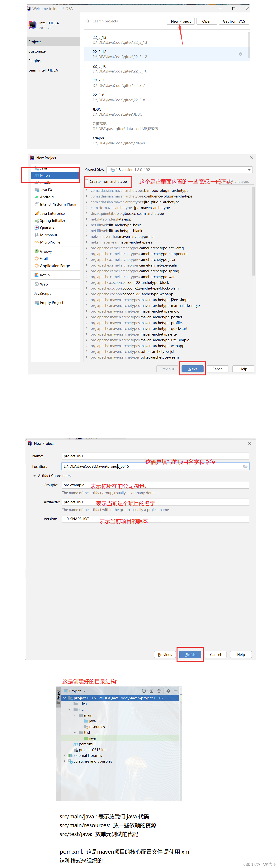279x868 pixels.
Task: Click the New Project button
Action: pyautogui.click(x=181, y=21)
